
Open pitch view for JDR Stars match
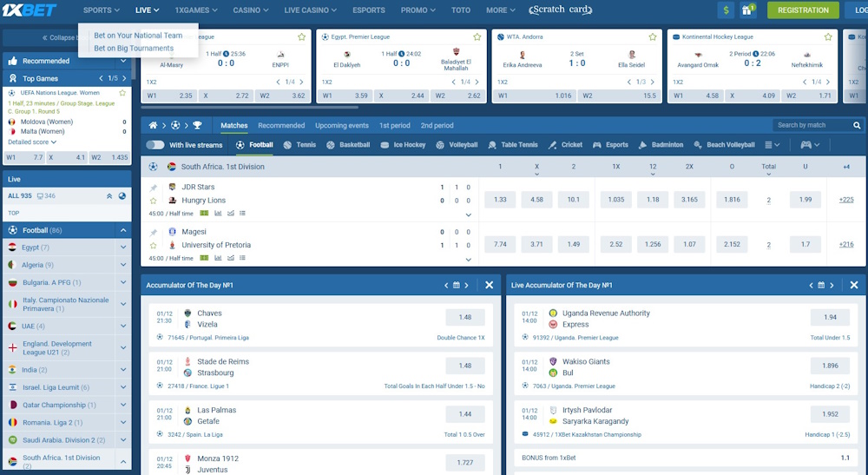204,213
